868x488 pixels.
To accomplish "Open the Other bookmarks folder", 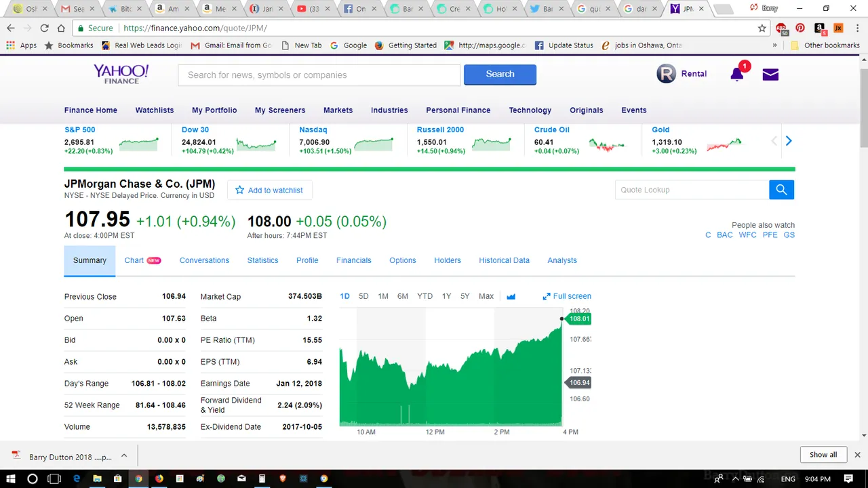I will tap(825, 45).
